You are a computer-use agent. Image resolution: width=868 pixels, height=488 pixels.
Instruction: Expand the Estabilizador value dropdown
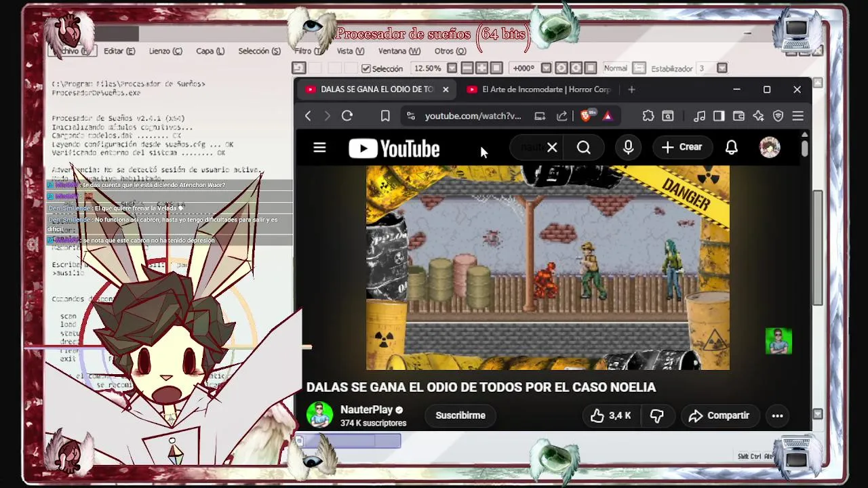pos(722,68)
